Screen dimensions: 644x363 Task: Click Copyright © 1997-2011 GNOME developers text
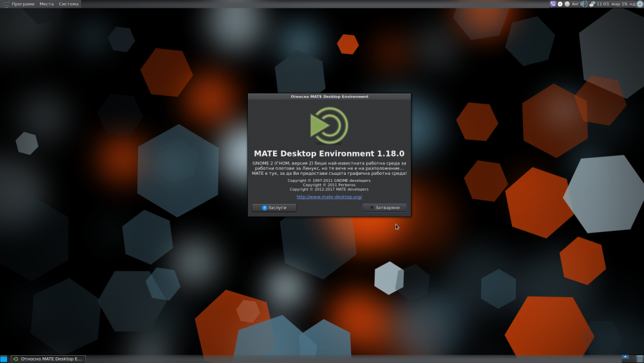[x=329, y=181]
